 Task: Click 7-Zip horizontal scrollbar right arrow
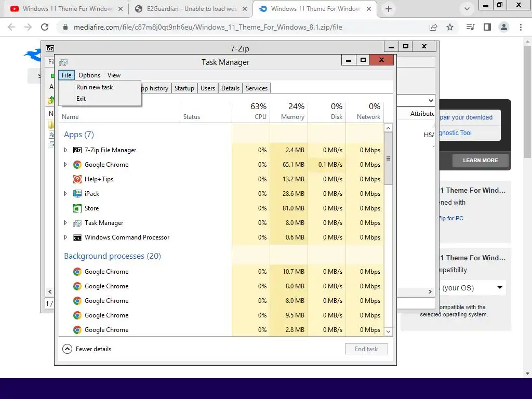pos(430,291)
